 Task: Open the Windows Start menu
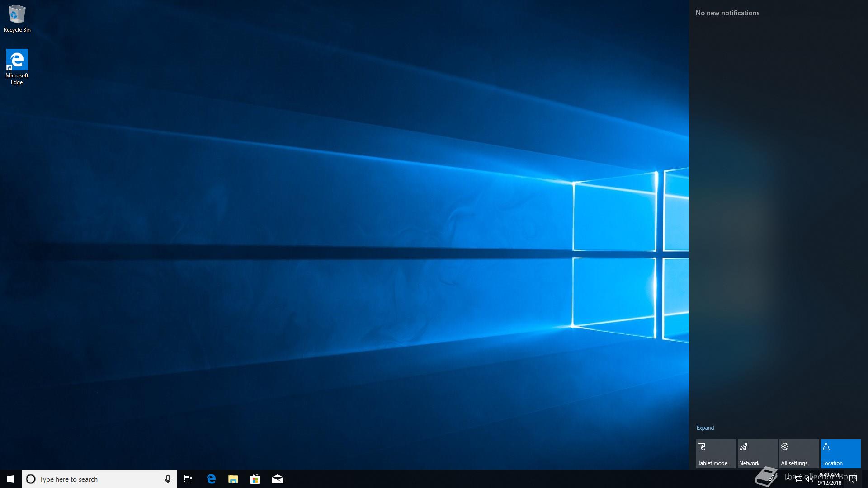click(x=11, y=479)
